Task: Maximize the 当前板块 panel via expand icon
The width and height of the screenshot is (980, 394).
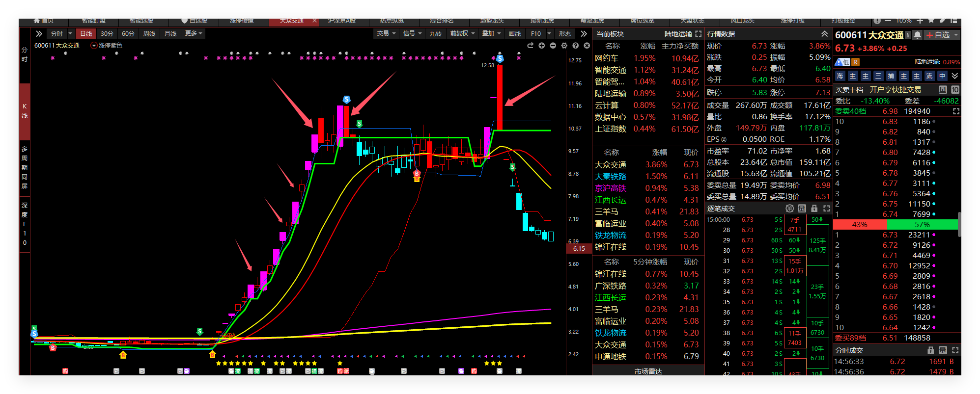Action: [699, 34]
